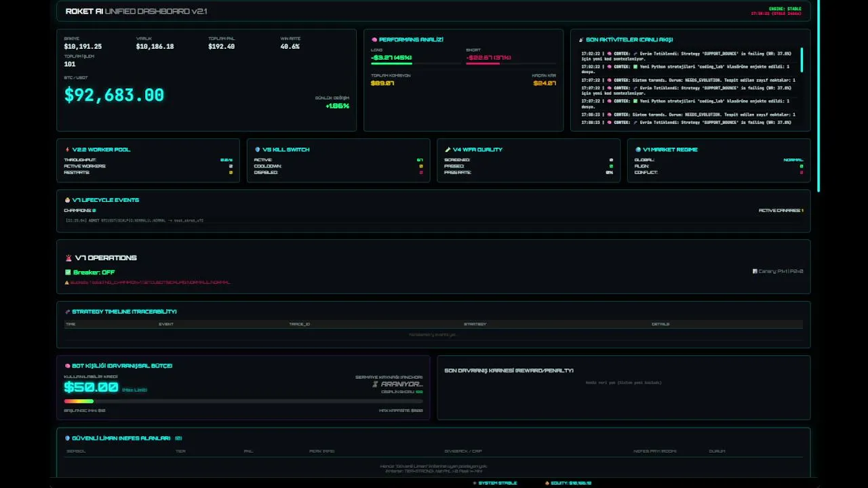Click the hourglass icon next to ARANIYOR
This screenshot has height=488, width=868.
click(x=375, y=384)
